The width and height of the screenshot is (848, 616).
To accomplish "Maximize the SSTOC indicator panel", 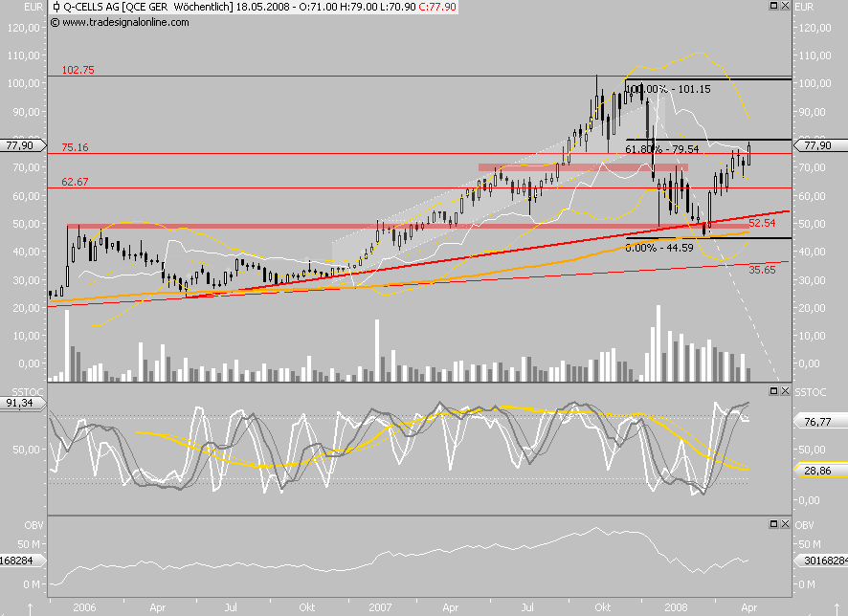I will [774, 390].
